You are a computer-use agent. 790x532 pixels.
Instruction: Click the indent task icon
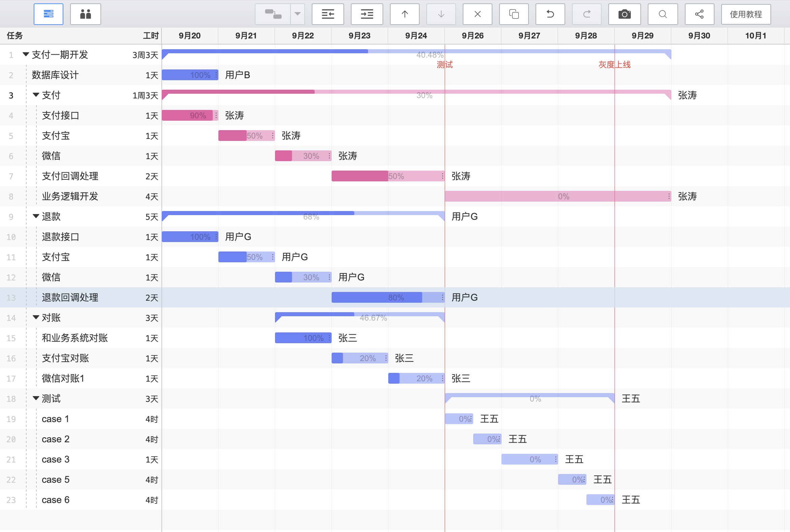coord(367,14)
